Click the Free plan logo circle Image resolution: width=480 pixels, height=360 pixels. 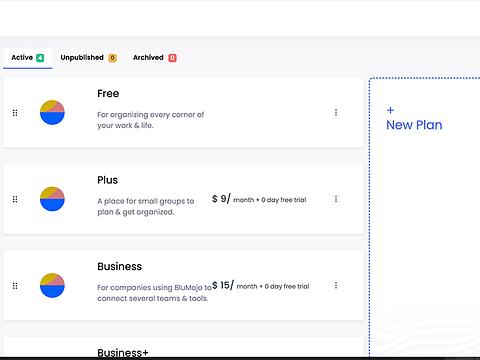pos(52,112)
